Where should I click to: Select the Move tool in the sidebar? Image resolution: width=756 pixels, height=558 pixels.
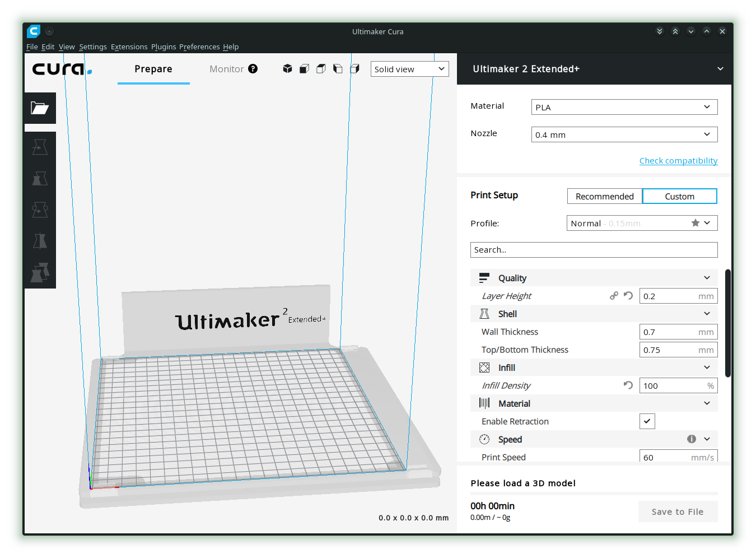click(40, 147)
